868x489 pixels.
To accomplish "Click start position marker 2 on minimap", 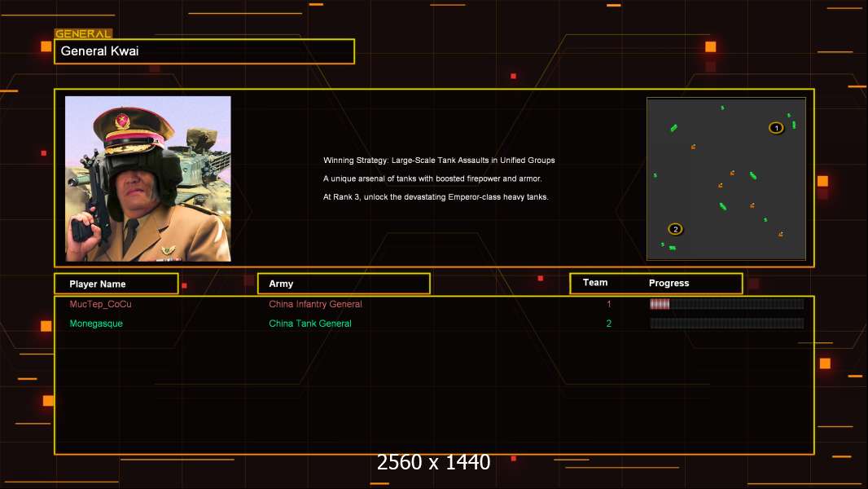I will [x=675, y=229].
